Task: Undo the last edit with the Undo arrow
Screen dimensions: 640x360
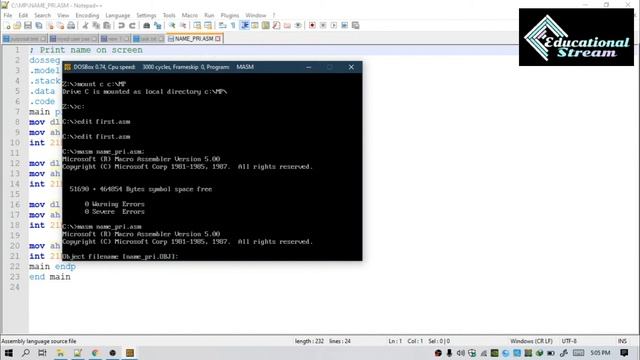Action: click(121, 25)
